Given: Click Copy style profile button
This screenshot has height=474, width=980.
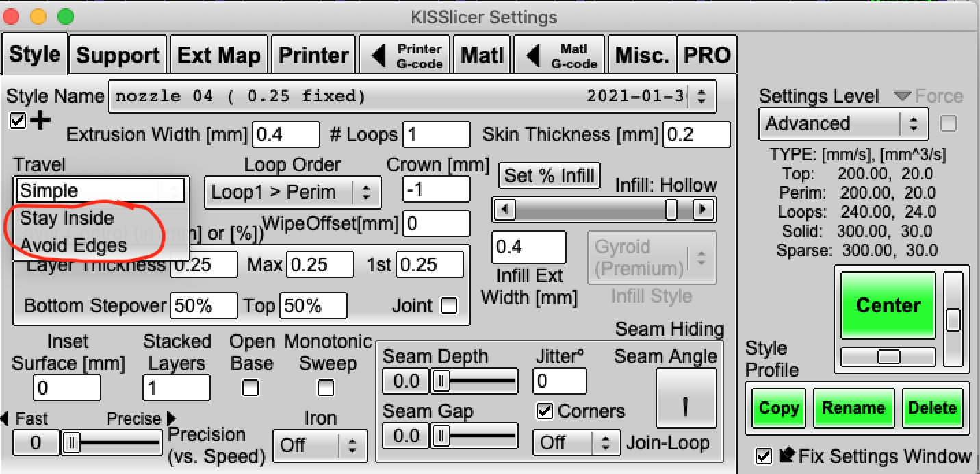Looking at the screenshot, I should click(778, 408).
